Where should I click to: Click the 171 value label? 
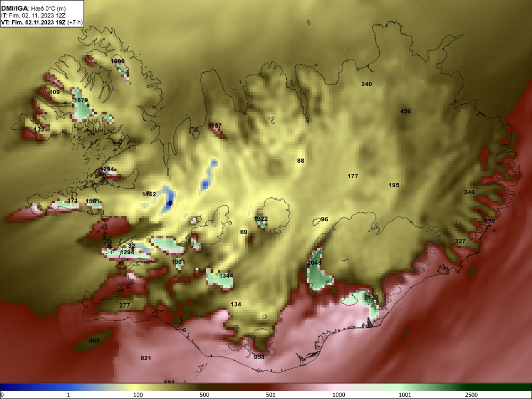[x=72, y=201]
